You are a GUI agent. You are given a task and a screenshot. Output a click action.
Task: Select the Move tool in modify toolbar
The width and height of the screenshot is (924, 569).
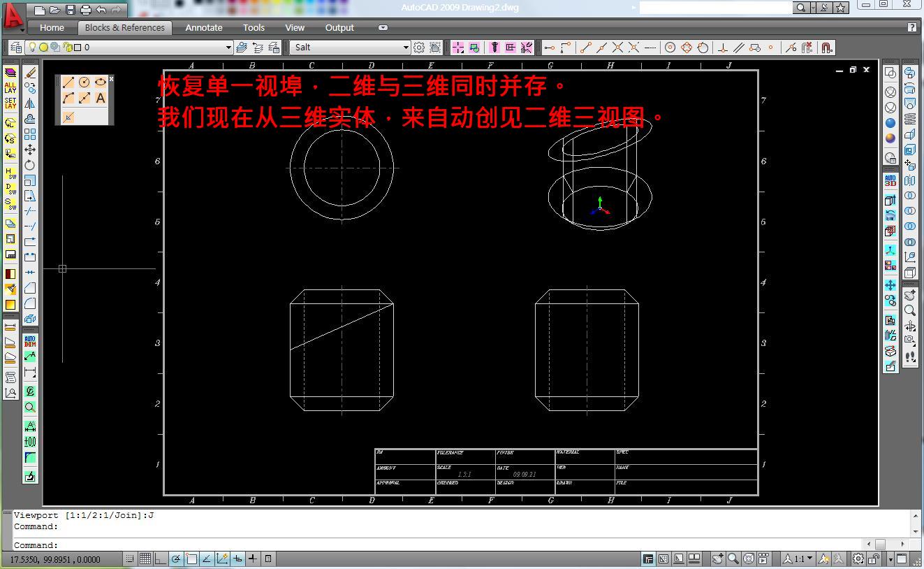[x=30, y=150]
